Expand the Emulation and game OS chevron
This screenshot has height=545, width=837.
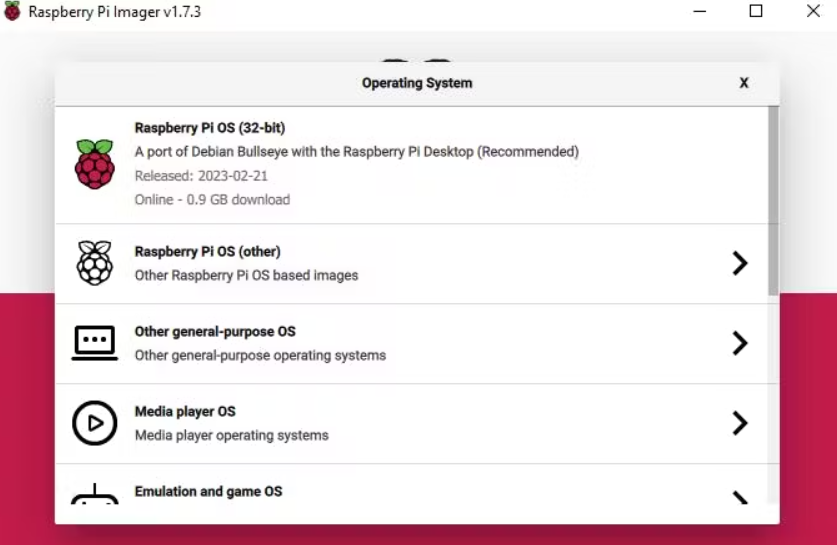click(740, 497)
